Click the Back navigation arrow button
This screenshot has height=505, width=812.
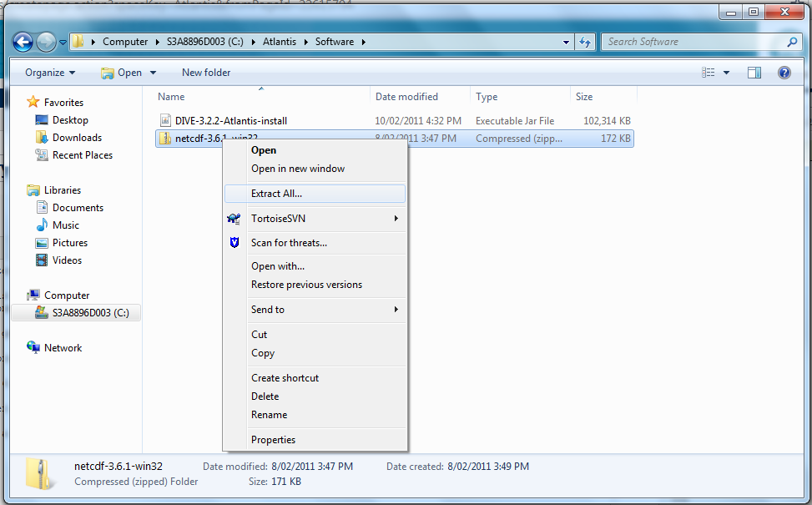coord(23,42)
